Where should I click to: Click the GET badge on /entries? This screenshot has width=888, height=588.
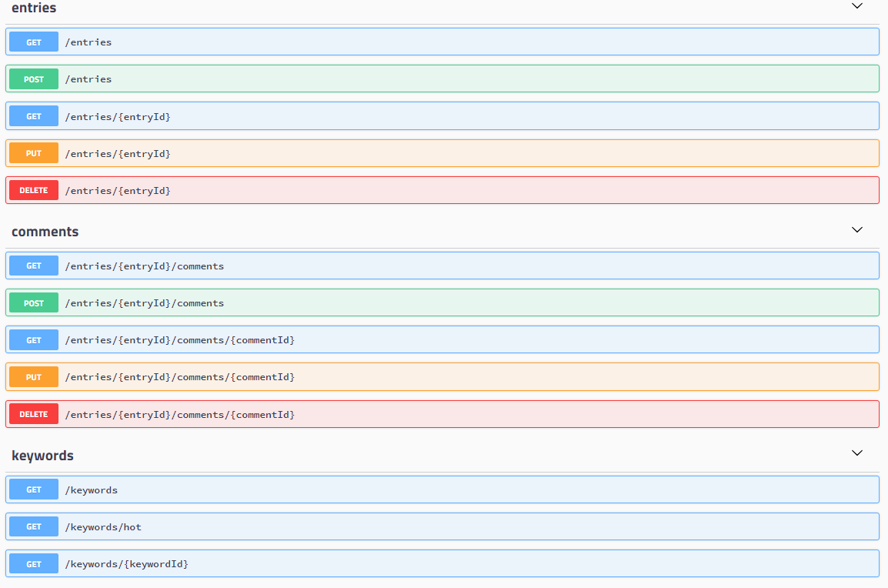(33, 42)
